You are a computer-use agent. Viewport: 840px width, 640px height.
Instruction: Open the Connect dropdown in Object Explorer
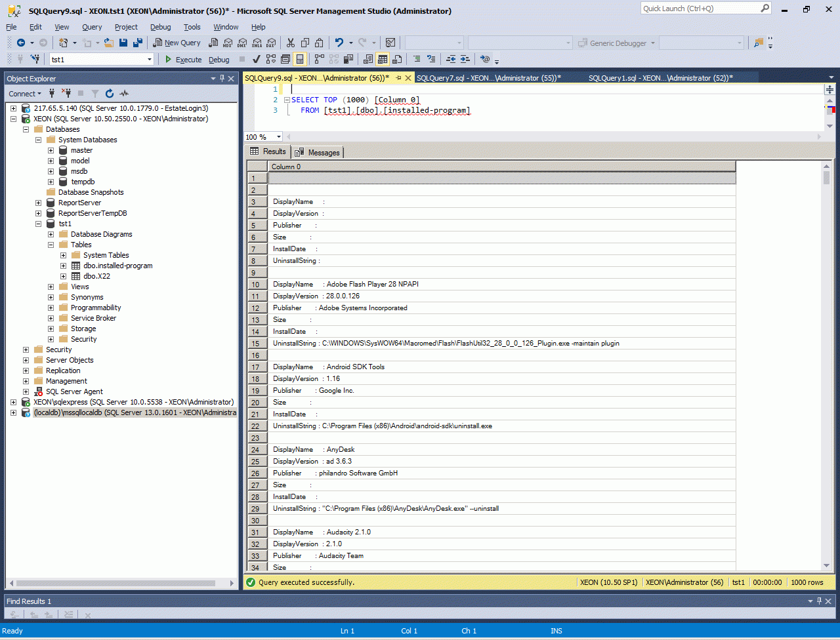(26, 94)
